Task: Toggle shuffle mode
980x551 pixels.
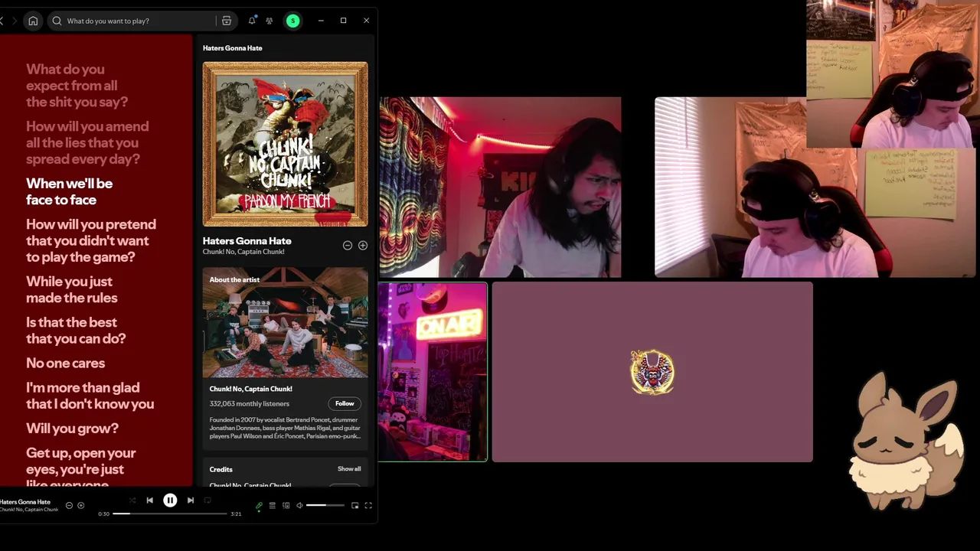Action: click(x=132, y=500)
